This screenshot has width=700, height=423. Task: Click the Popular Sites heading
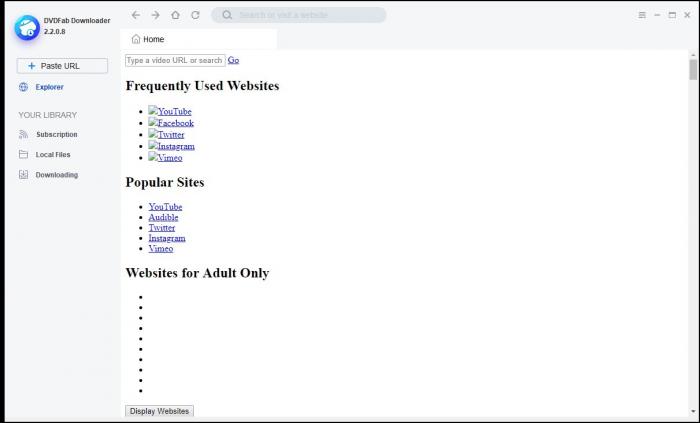(x=165, y=182)
